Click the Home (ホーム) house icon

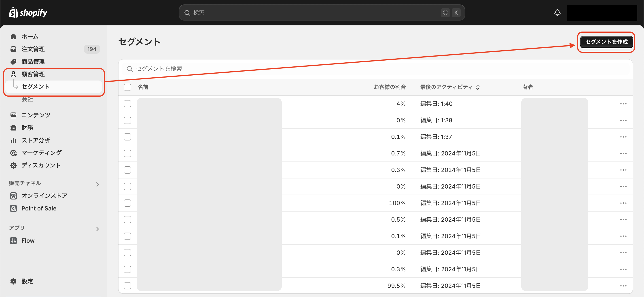pyautogui.click(x=13, y=36)
